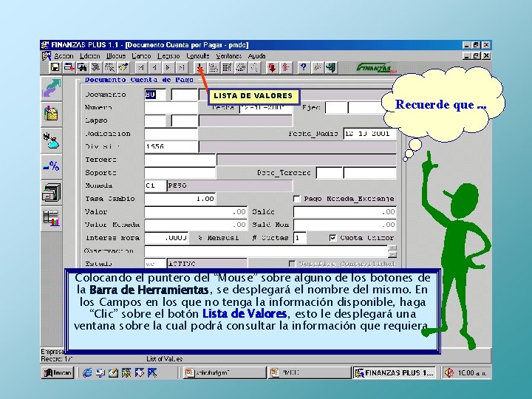Image resolution: width=532 pixels, height=399 pixels.
Task: Click the Radicacion input field
Action: [171, 134]
